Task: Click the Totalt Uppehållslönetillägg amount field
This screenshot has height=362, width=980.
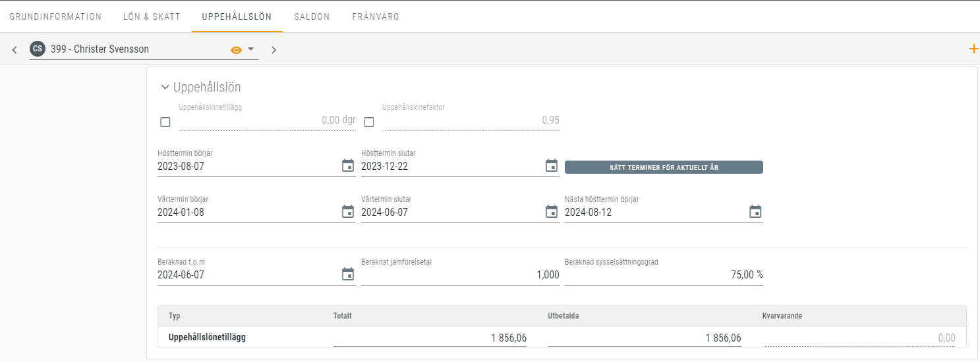Action: point(430,338)
